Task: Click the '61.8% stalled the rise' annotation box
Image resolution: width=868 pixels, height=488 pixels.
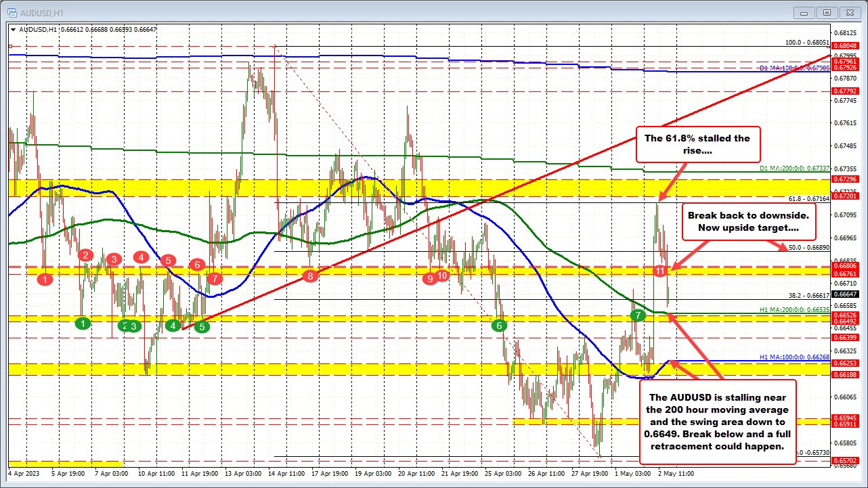Action: (698, 144)
